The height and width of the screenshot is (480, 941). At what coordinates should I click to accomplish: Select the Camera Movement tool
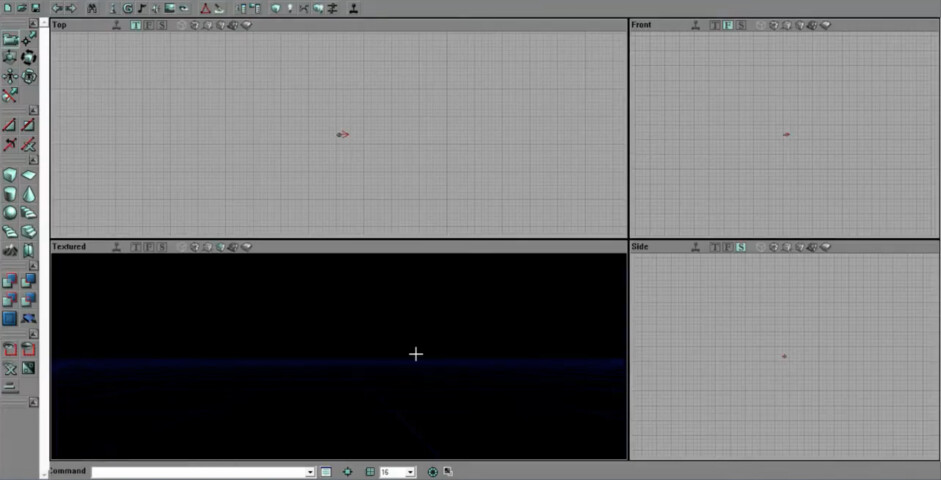10,40
